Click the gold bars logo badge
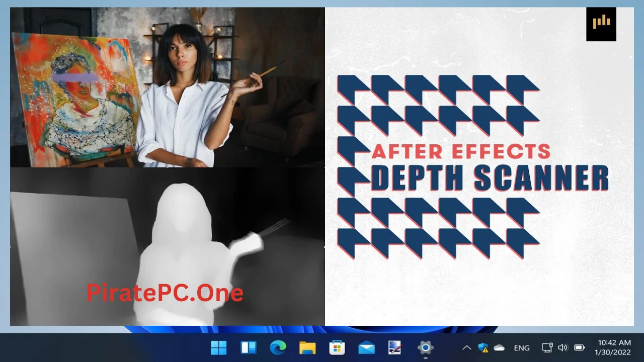644x362 pixels. click(x=601, y=24)
